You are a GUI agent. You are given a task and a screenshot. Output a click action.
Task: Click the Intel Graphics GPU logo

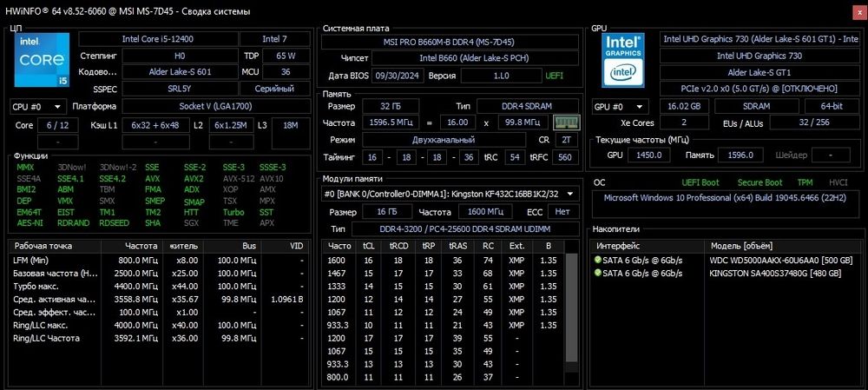tap(623, 61)
